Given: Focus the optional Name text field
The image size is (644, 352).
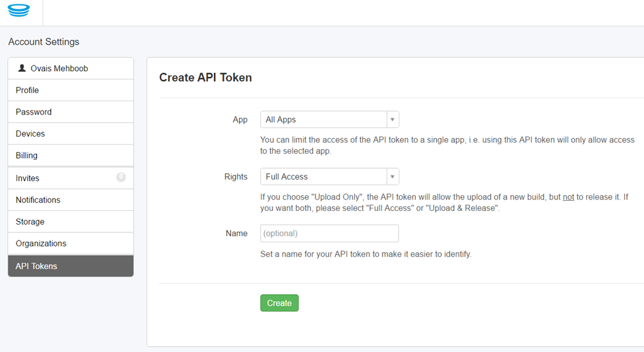Looking at the screenshot, I should point(330,234).
